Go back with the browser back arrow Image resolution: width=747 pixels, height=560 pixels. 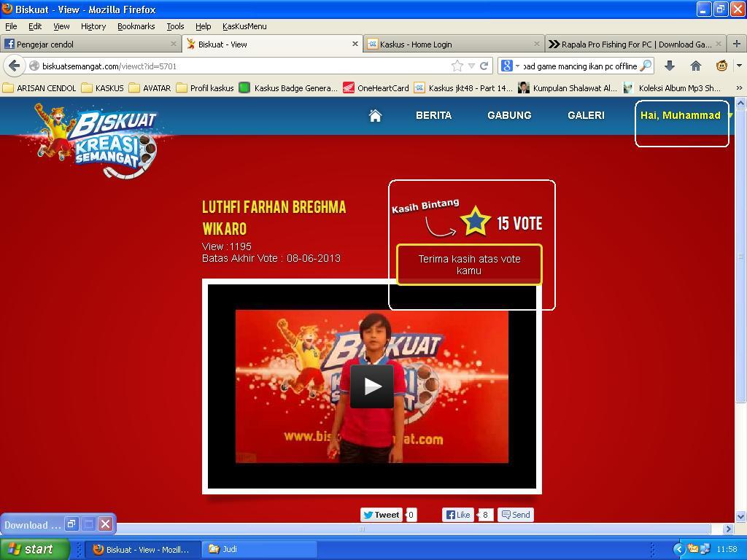coord(15,66)
